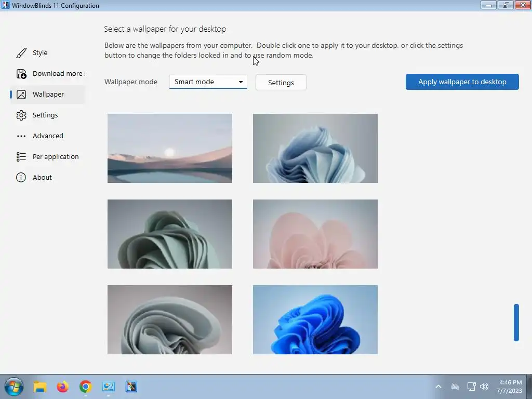Click the About info circle icon

(21, 178)
